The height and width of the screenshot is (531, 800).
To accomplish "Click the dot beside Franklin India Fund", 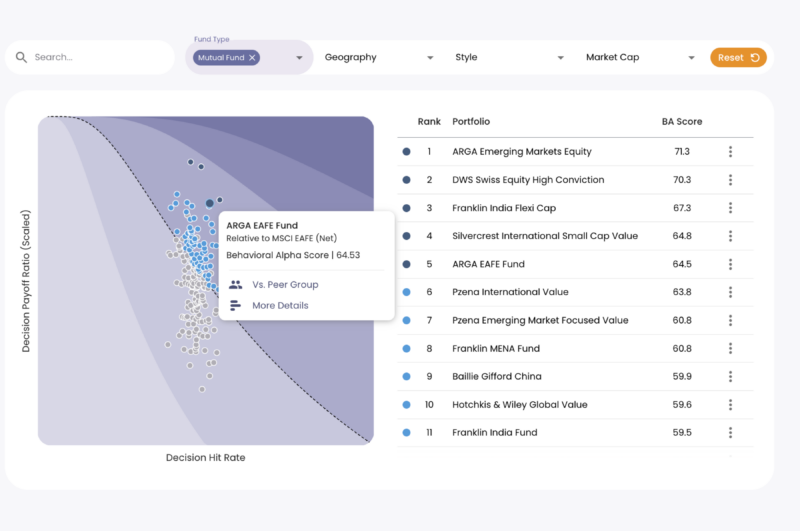I will pyautogui.click(x=407, y=433).
